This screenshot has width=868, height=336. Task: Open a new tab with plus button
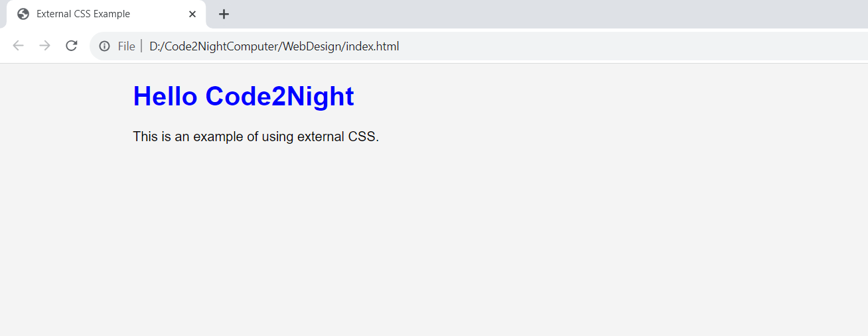pyautogui.click(x=224, y=14)
